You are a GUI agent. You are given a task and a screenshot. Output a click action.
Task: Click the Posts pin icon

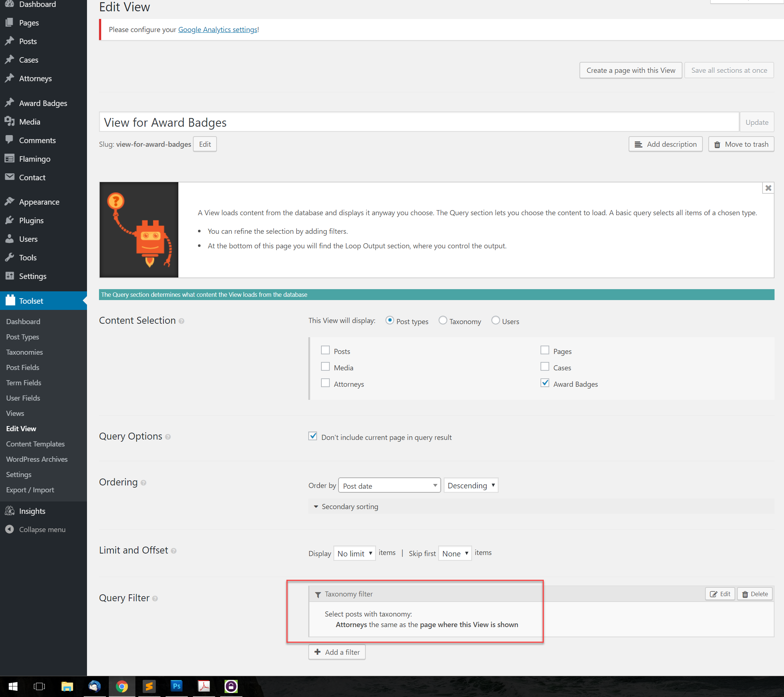pos(9,41)
